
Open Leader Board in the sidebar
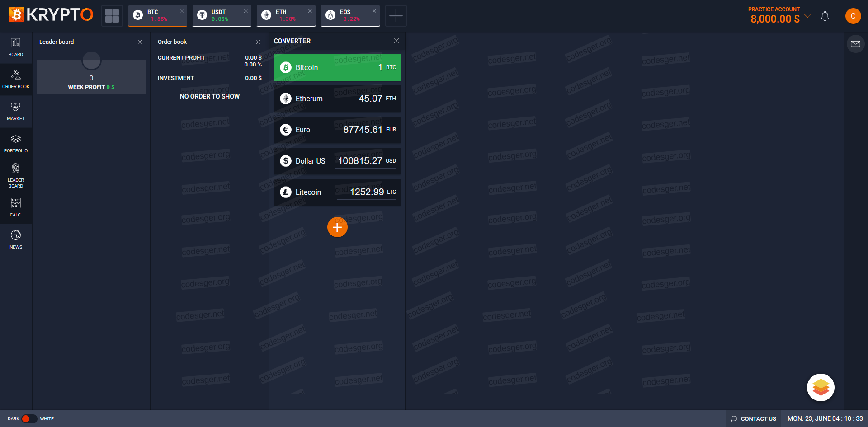(x=16, y=176)
